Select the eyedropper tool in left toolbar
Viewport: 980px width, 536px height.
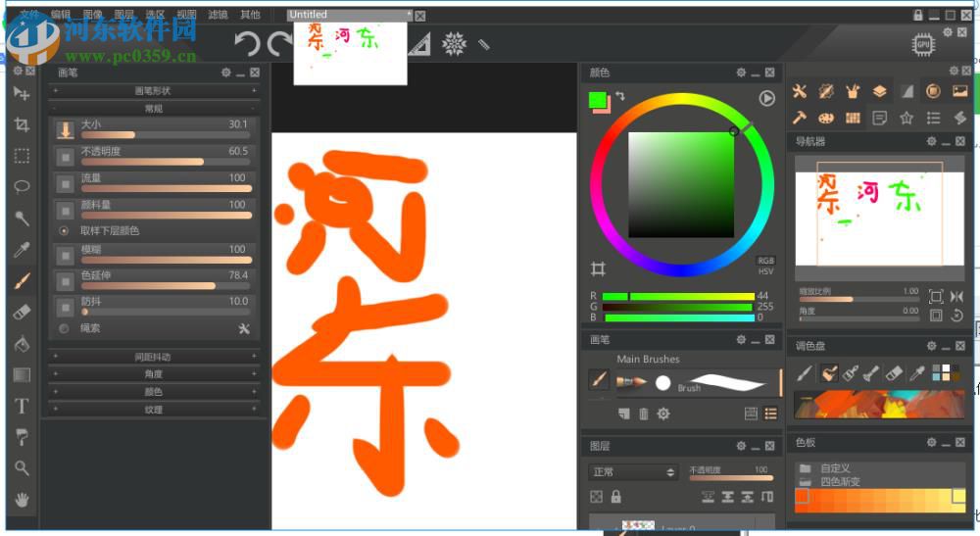22,250
